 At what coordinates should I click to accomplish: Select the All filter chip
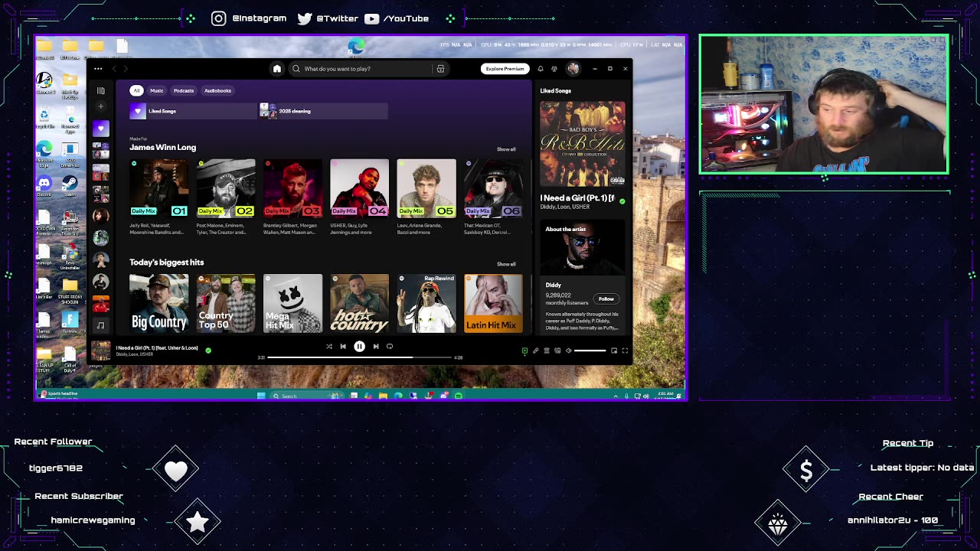(x=136, y=90)
